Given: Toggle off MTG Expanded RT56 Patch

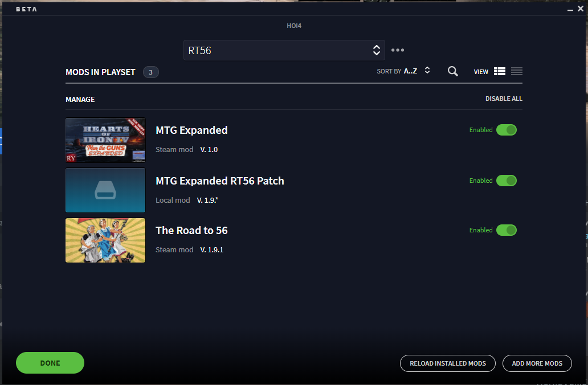Looking at the screenshot, I should click(506, 181).
